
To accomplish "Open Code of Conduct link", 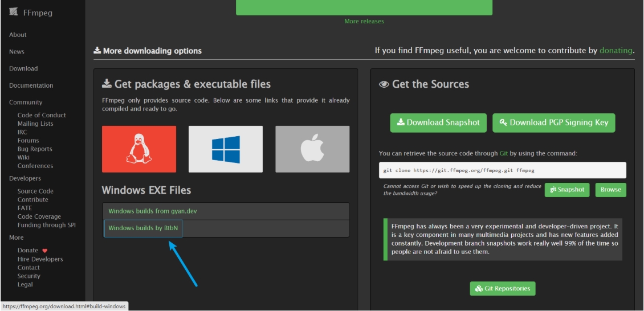I will pos(42,115).
